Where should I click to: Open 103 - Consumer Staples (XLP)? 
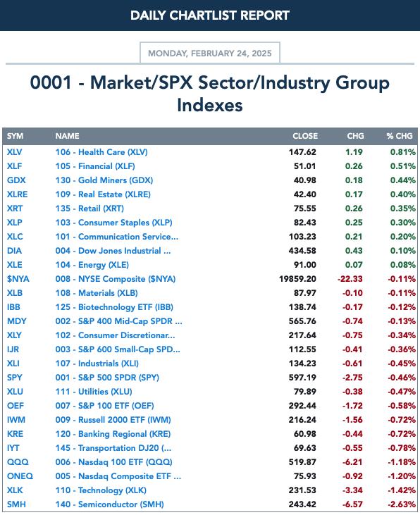[113, 223]
